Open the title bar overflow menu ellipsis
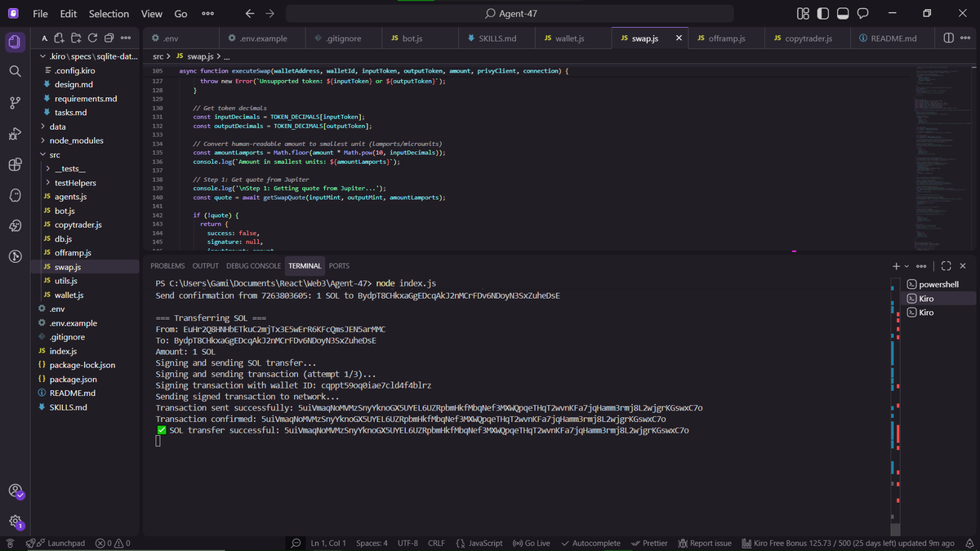Image resolution: width=980 pixels, height=551 pixels. 208,14
